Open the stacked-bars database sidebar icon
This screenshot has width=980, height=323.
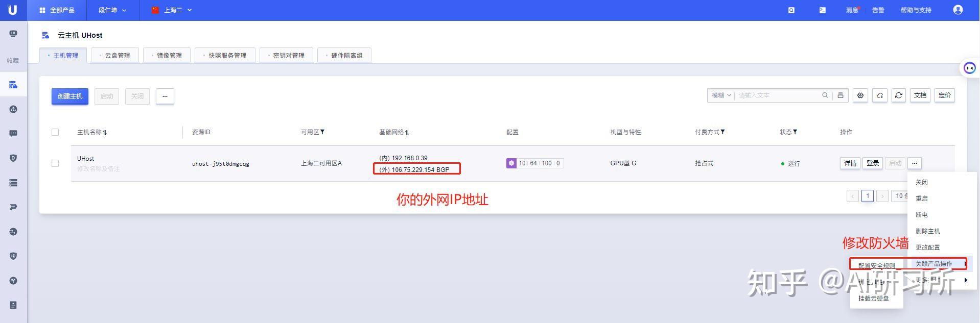click(x=13, y=183)
